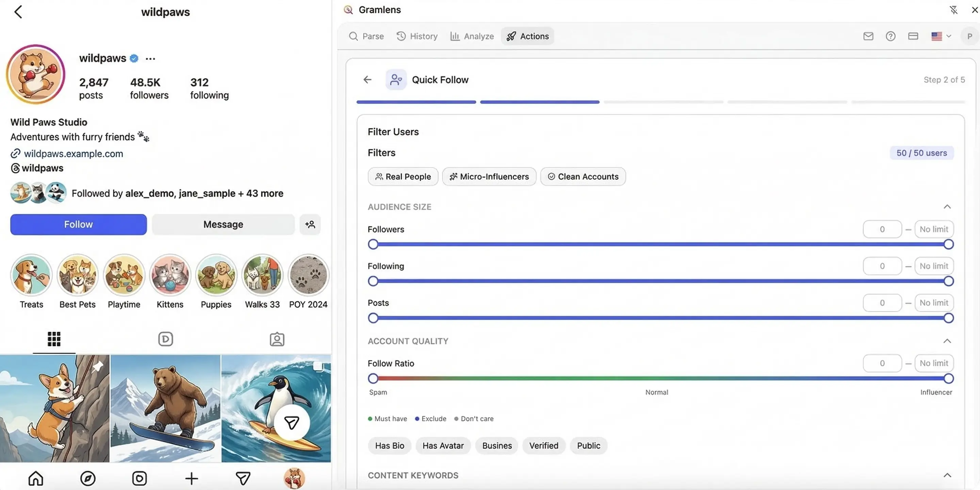980x490 pixels.
Task: Click the mail envelope icon in Gramlens
Action: click(868, 36)
